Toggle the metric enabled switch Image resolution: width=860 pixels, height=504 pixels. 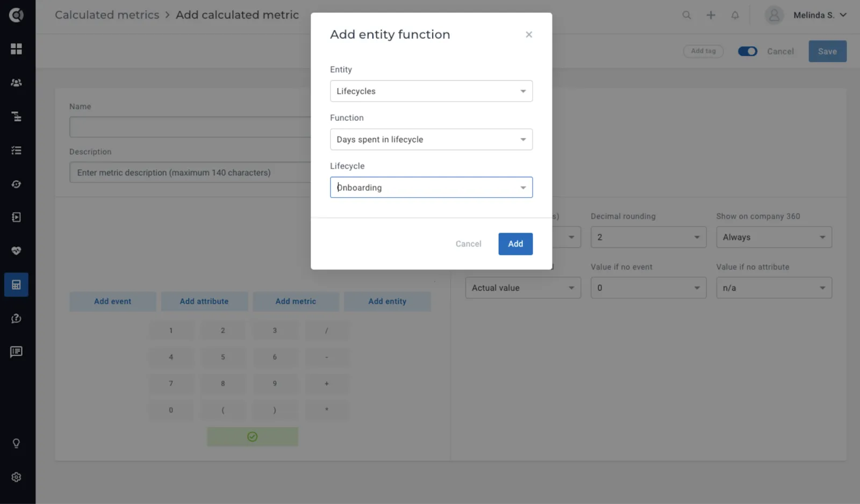click(x=747, y=51)
